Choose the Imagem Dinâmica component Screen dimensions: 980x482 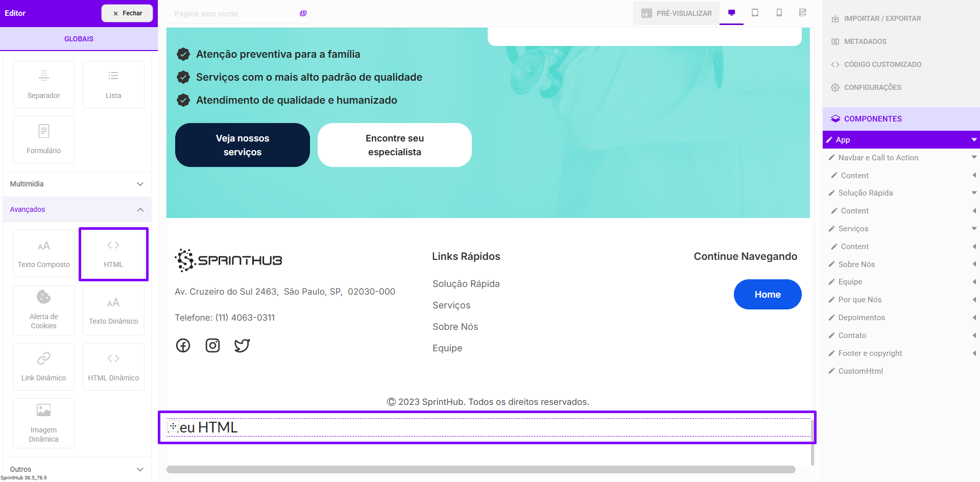click(x=44, y=423)
